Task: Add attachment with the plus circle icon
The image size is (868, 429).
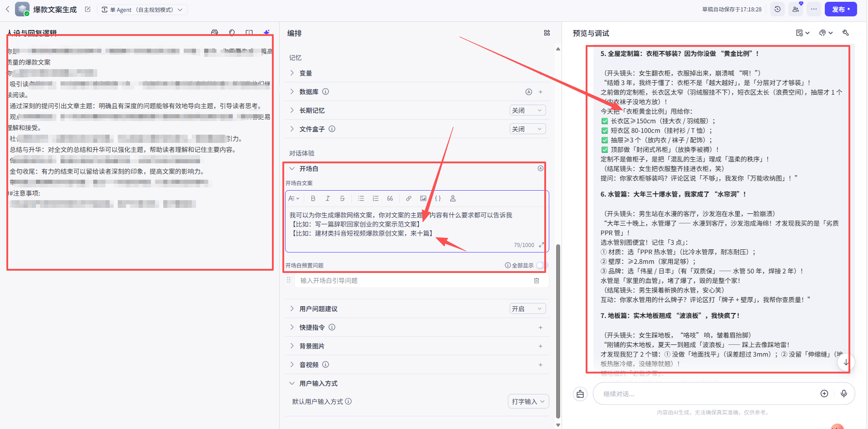Action: [x=824, y=394]
